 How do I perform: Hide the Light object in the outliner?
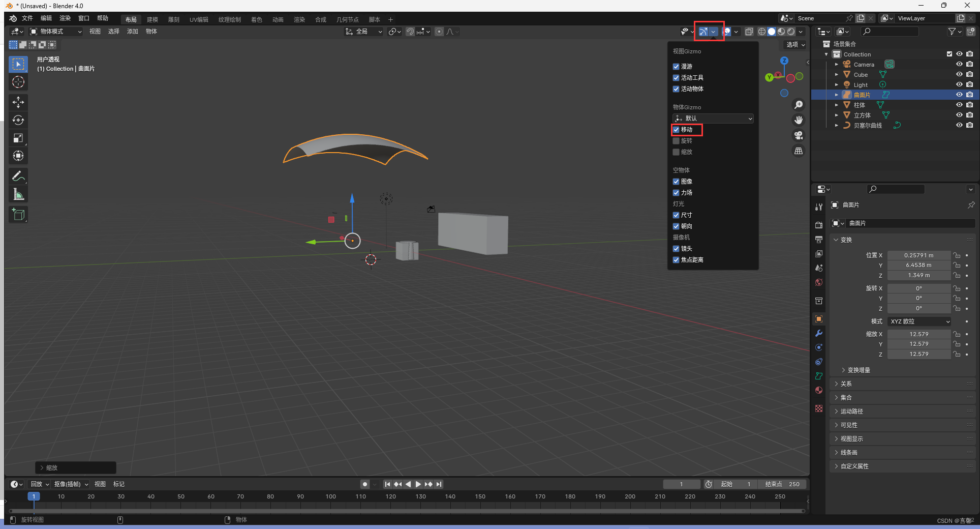(960, 84)
